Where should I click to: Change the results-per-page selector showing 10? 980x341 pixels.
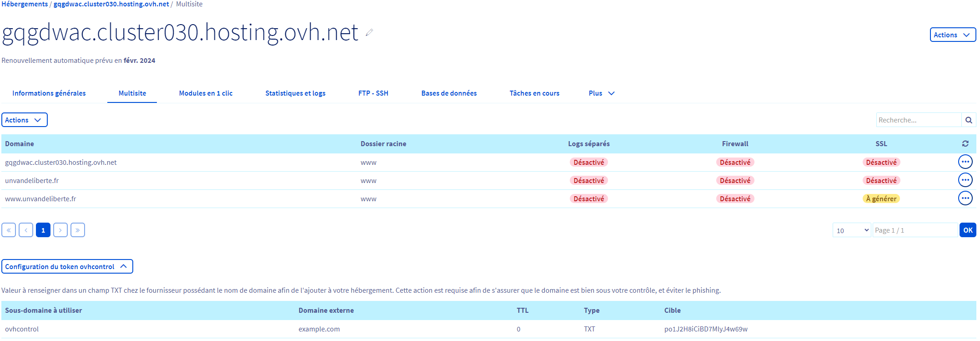click(x=851, y=230)
